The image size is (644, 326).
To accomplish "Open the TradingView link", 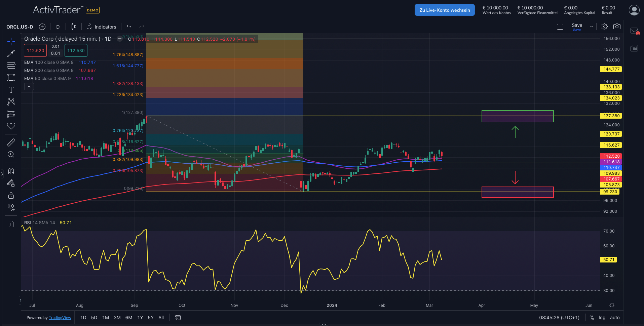I will (x=60, y=318).
